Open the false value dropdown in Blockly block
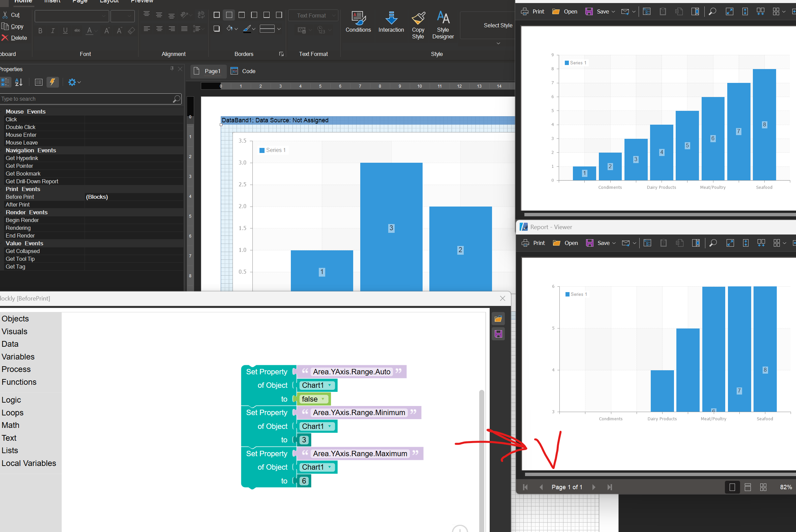Screen dimensions: 796x532 313,399
